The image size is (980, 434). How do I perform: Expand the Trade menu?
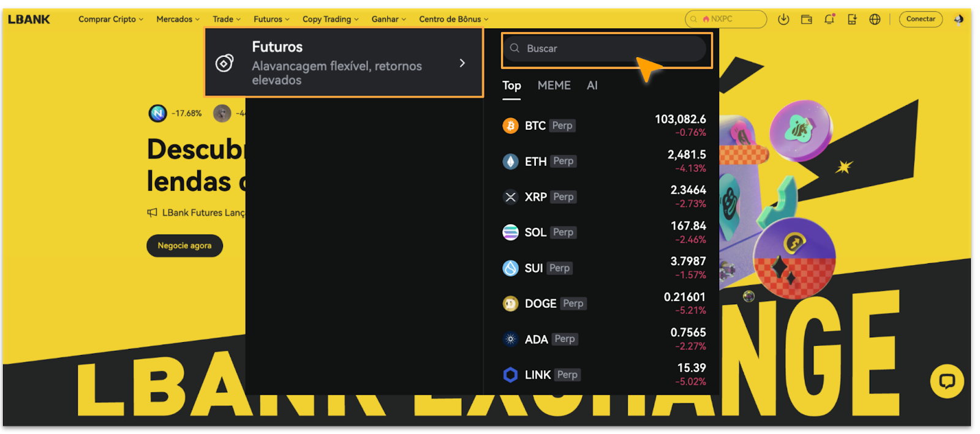click(227, 19)
